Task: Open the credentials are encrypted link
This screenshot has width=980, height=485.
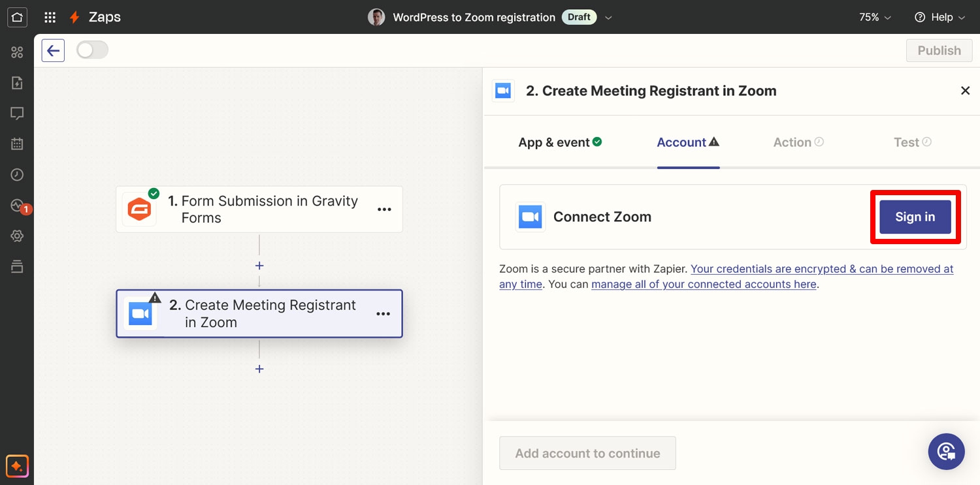Action: (x=726, y=276)
